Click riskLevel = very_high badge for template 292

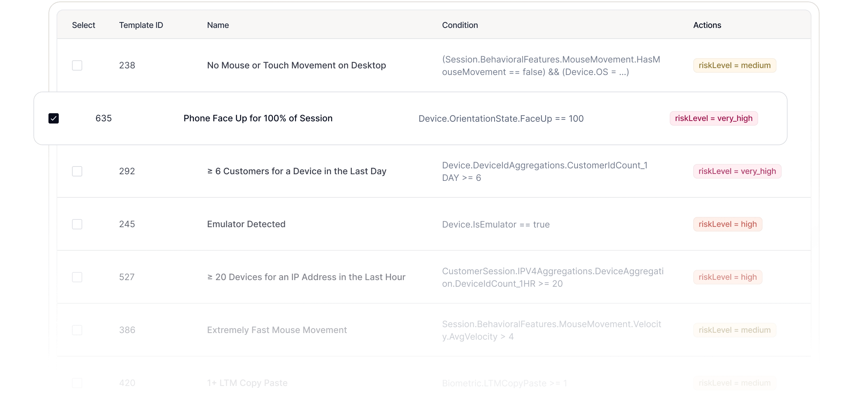tap(737, 171)
